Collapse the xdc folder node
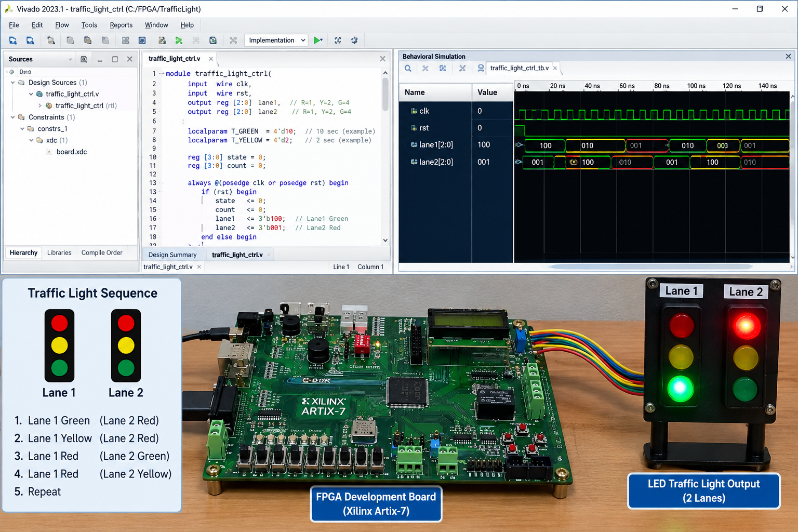This screenshot has height=532, width=798. pos(31,140)
